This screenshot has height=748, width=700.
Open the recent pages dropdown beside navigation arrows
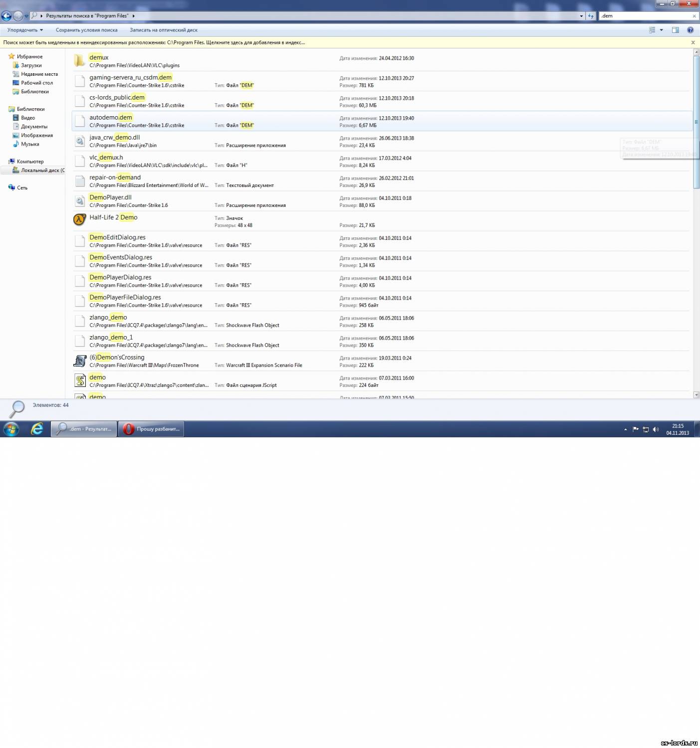(x=26, y=16)
